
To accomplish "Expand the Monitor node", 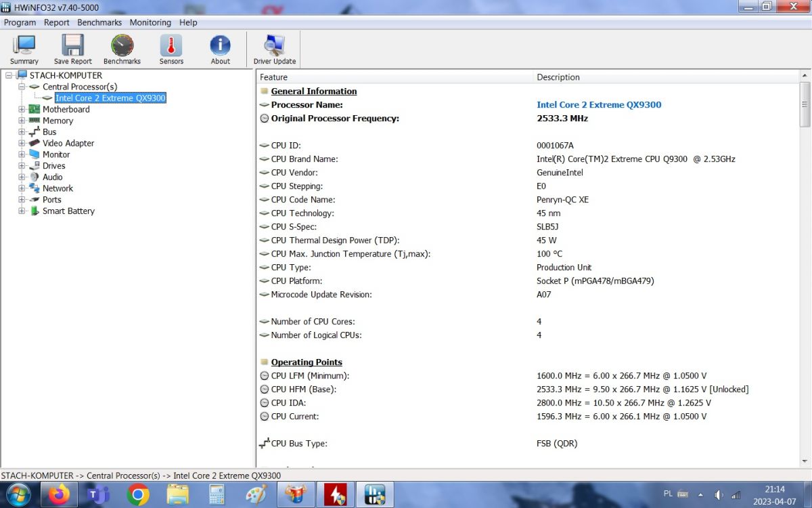I will click(22, 154).
